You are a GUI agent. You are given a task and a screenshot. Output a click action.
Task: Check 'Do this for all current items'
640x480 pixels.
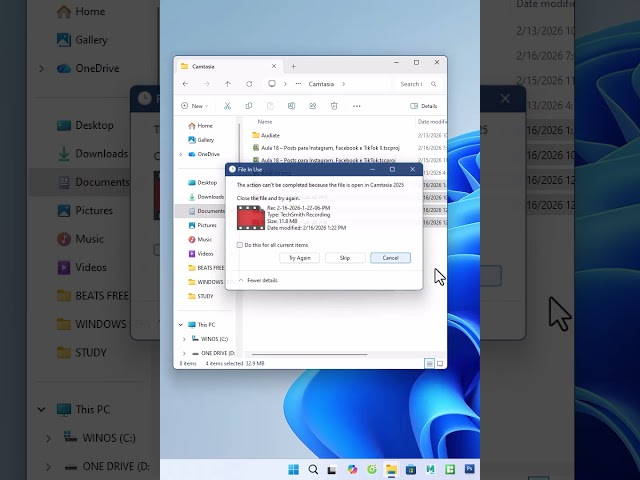240,245
